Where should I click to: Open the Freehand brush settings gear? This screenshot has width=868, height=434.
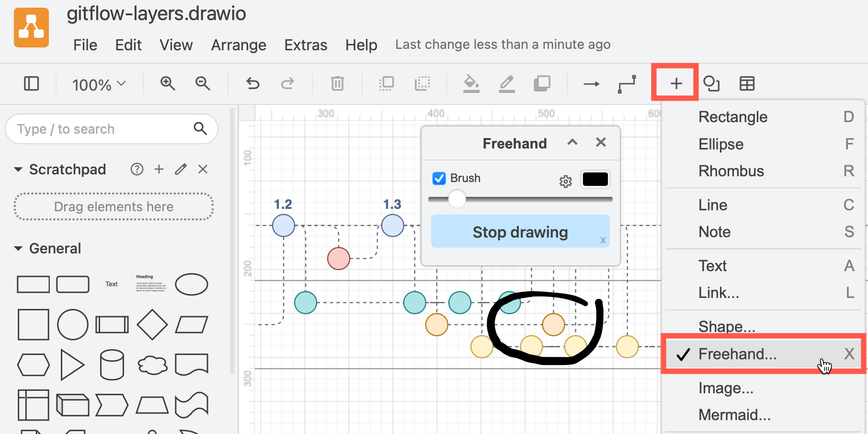tap(565, 181)
